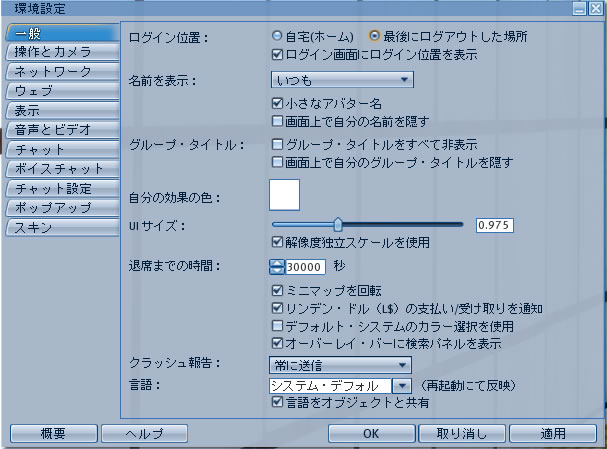Click the 言語 combo box text field

330,386
